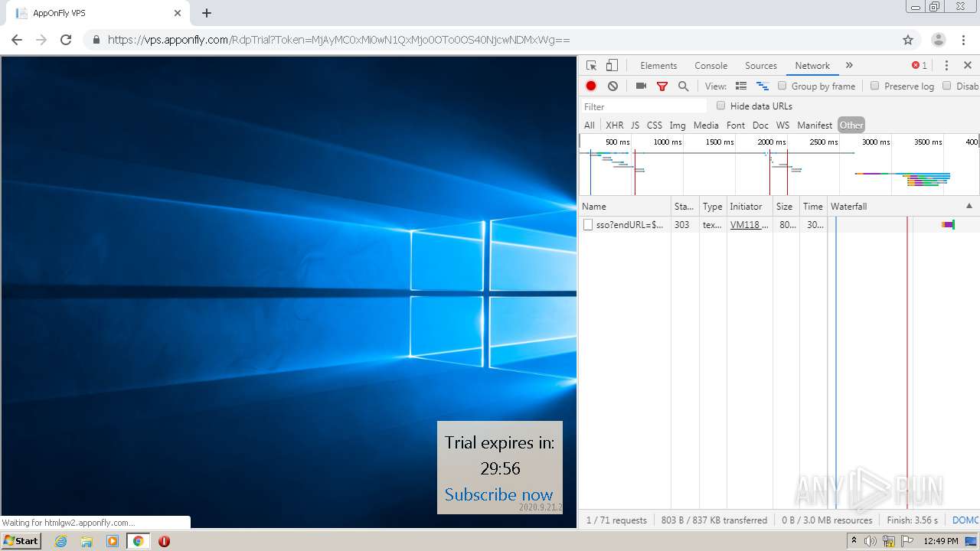Screen dimensions: 980x551
Task: Activate the inspect element picker tool
Action: click(x=591, y=66)
